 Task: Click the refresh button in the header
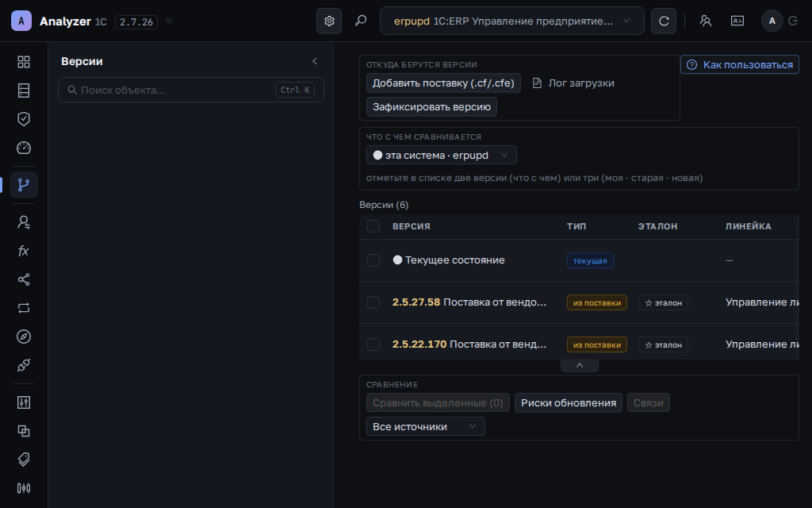point(664,21)
